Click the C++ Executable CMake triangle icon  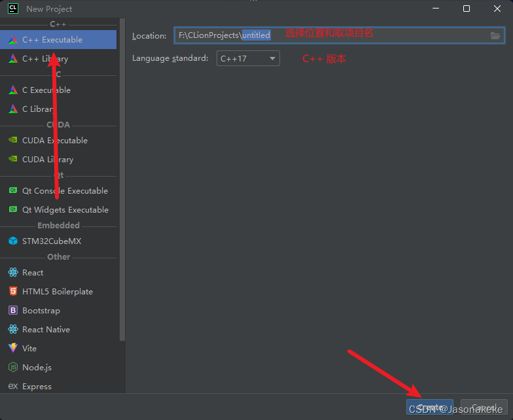pos(13,39)
